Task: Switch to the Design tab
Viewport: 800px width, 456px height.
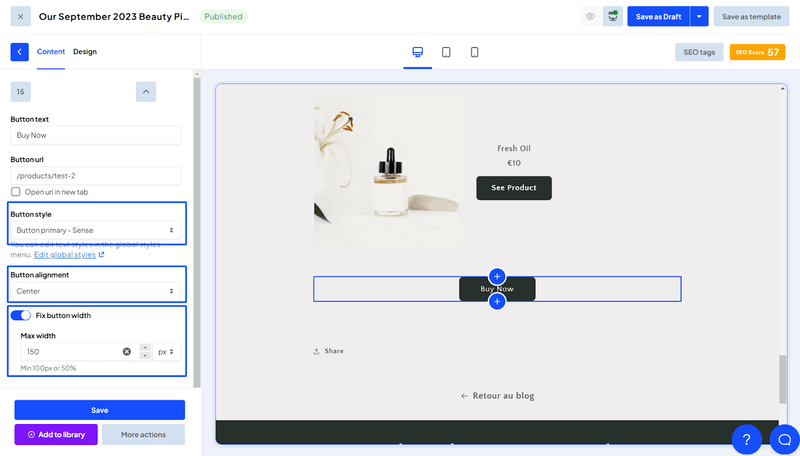Action: [85, 52]
